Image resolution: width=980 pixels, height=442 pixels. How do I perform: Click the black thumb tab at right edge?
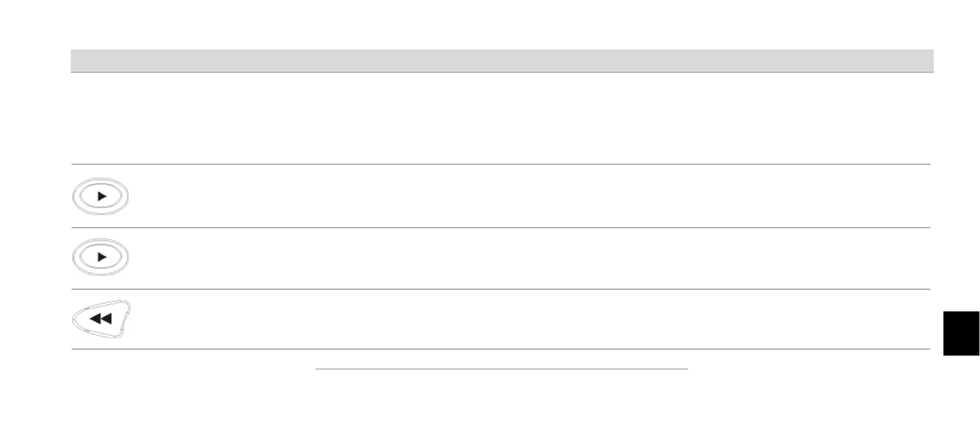click(x=961, y=333)
